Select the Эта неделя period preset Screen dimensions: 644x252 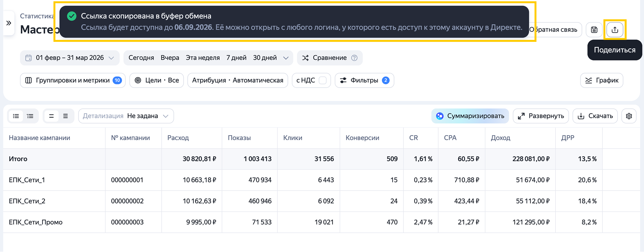click(203, 58)
